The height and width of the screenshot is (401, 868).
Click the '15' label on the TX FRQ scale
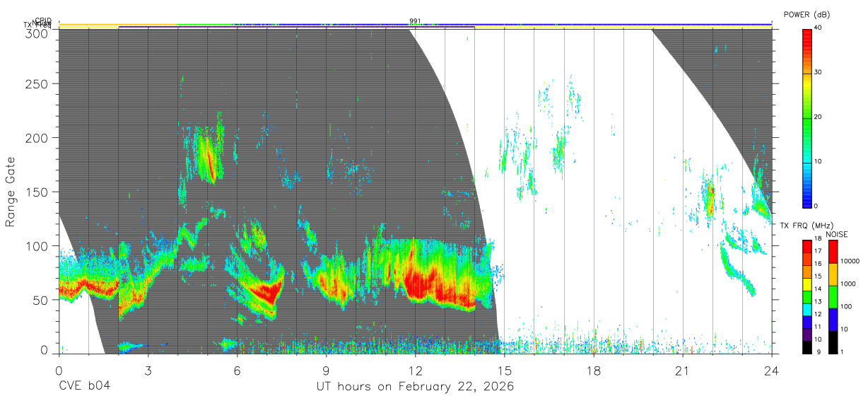(818, 277)
